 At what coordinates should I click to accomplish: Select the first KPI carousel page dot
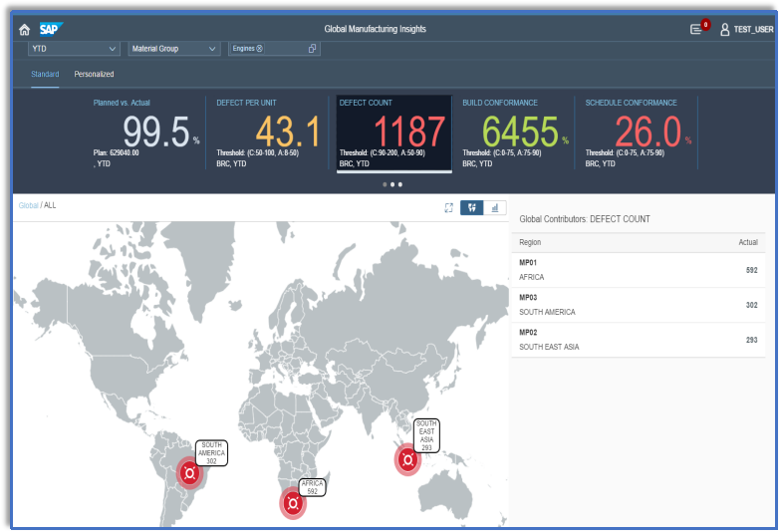[x=385, y=184]
